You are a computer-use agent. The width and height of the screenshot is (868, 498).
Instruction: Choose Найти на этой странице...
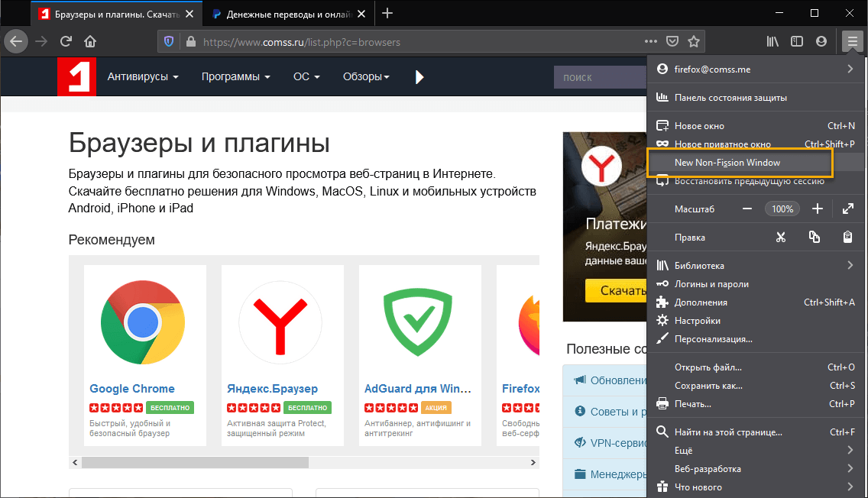point(755,432)
